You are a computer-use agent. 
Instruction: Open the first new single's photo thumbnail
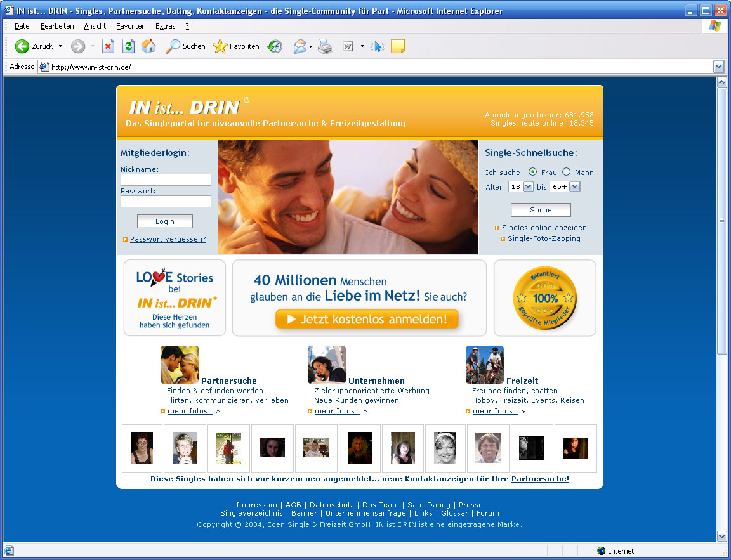click(x=142, y=448)
